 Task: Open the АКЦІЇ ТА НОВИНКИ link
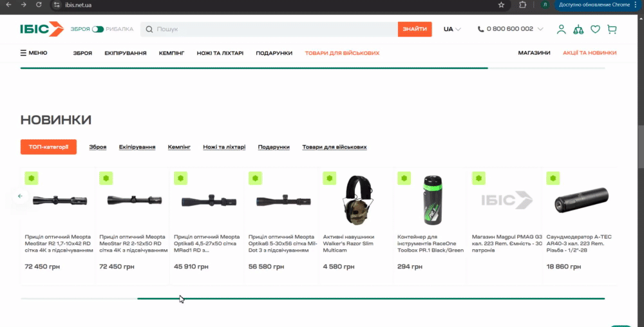(x=589, y=53)
